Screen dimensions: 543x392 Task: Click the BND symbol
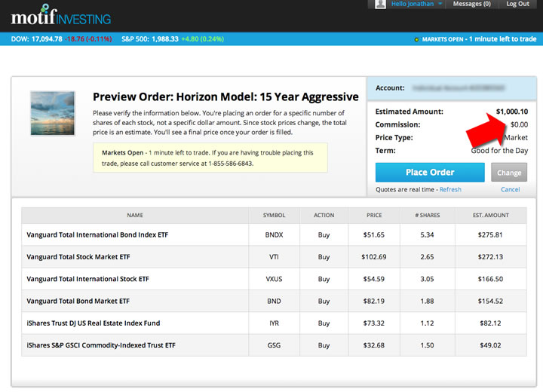click(x=274, y=302)
